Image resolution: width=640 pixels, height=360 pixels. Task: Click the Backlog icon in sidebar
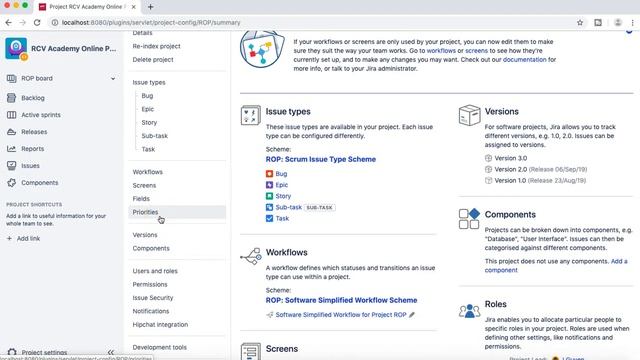tap(11, 98)
